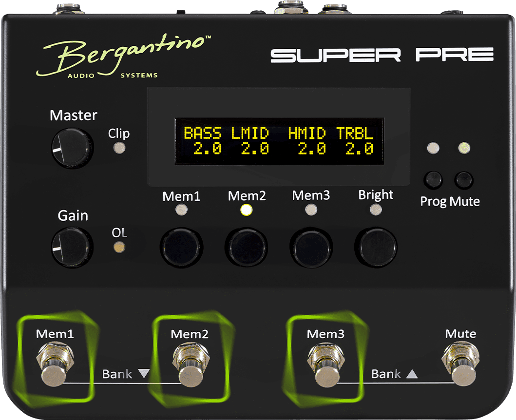Screen dimensions: 516x420
Task: Click the Mem3 LED above round button
Action: point(311,210)
